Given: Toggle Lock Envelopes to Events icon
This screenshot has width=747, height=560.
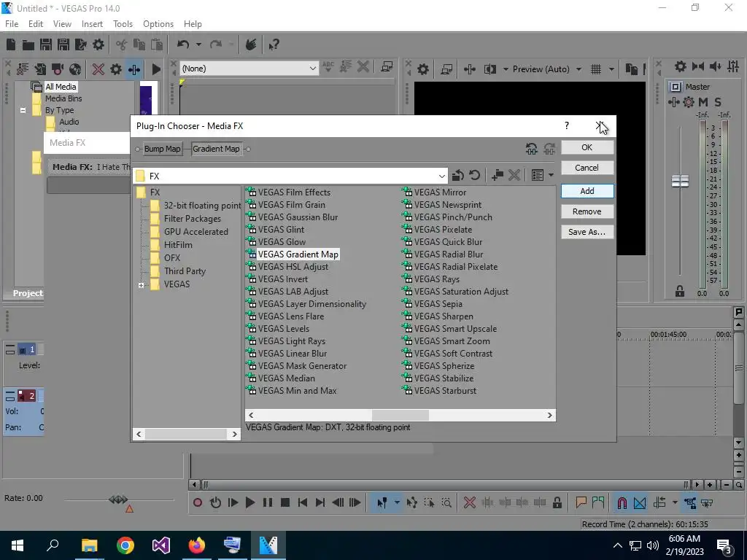Looking at the screenshot, I should coord(690,502).
